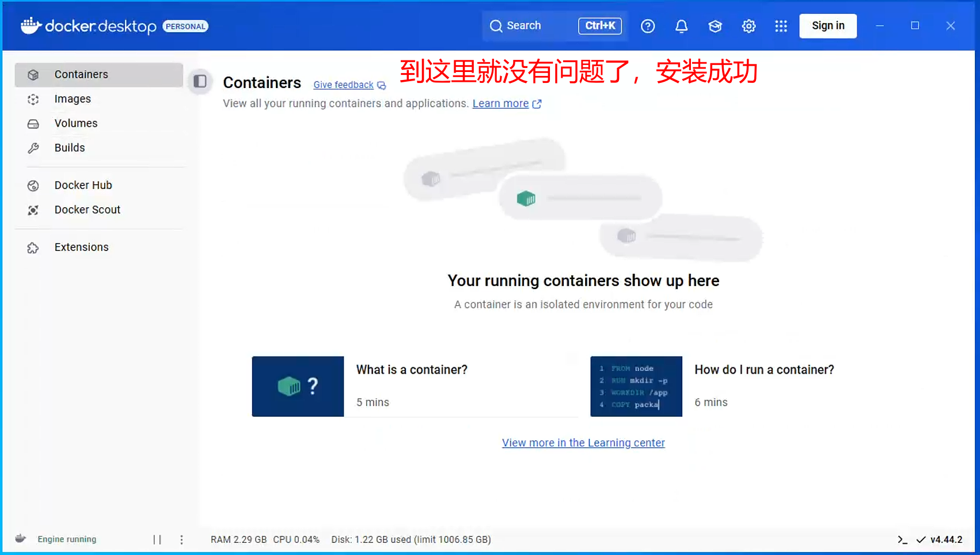Click the PERSONAL plan badge
This screenshot has width=980, height=555.
pyautogui.click(x=185, y=26)
